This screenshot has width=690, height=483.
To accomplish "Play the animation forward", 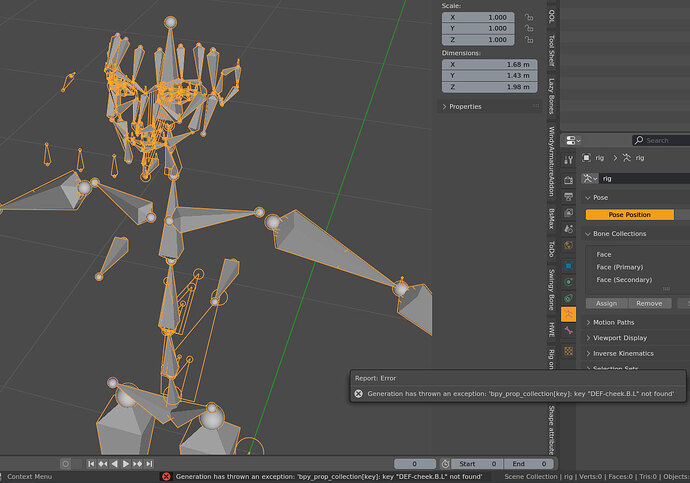I will tap(126, 464).
